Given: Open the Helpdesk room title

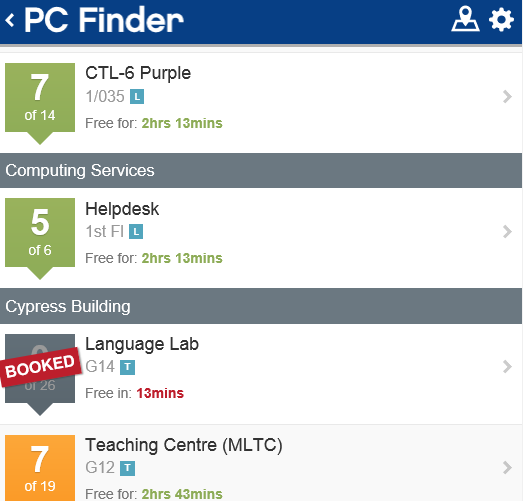Looking at the screenshot, I should [122, 209].
